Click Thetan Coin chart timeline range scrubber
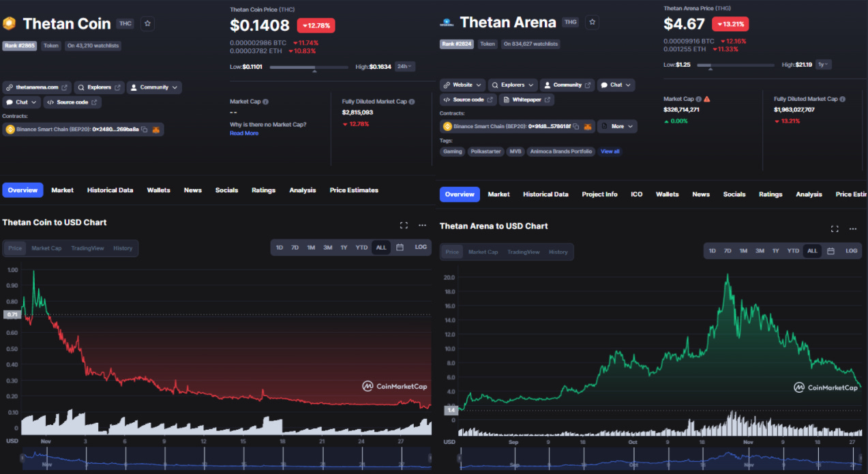The height and width of the screenshot is (474, 868). pyautogui.click(x=226, y=458)
